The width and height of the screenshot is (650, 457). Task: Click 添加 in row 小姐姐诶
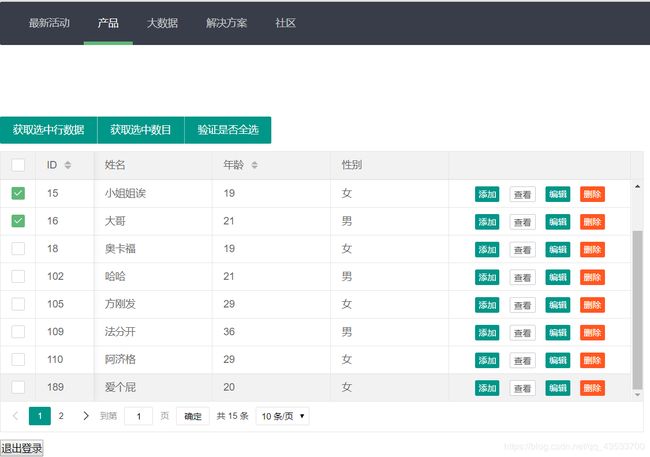click(487, 194)
